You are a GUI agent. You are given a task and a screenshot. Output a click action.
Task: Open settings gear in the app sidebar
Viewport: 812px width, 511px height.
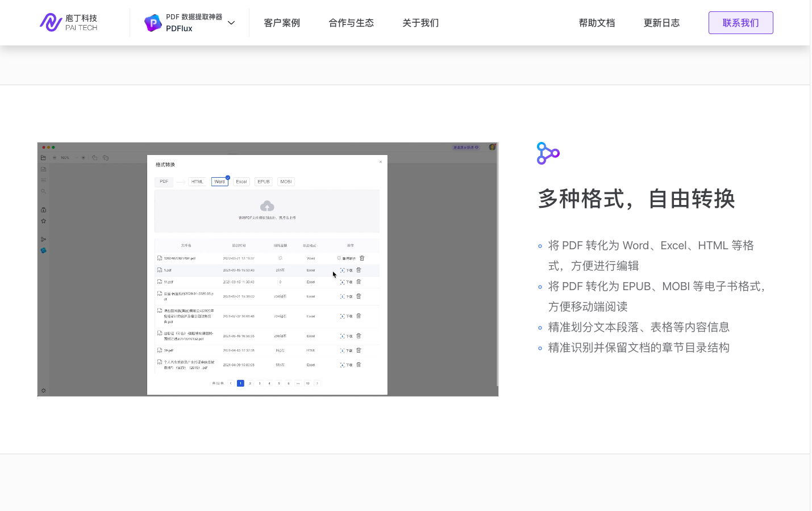click(44, 391)
